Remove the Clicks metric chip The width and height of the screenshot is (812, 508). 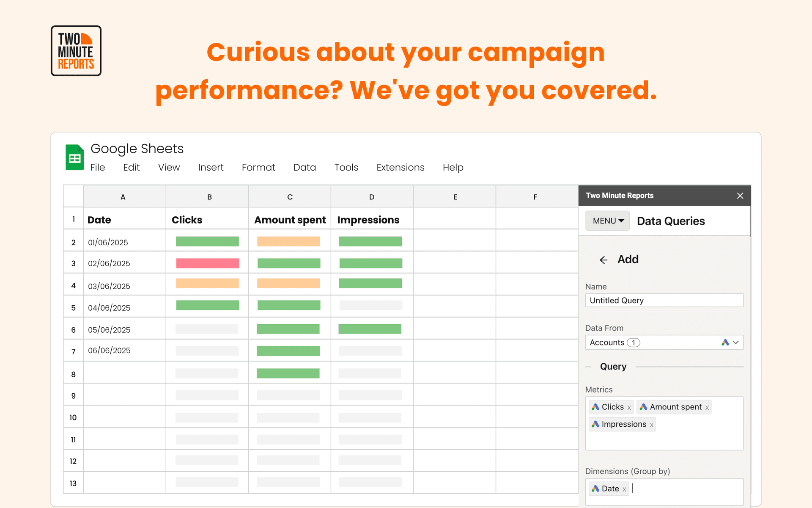tap(629, 407)
